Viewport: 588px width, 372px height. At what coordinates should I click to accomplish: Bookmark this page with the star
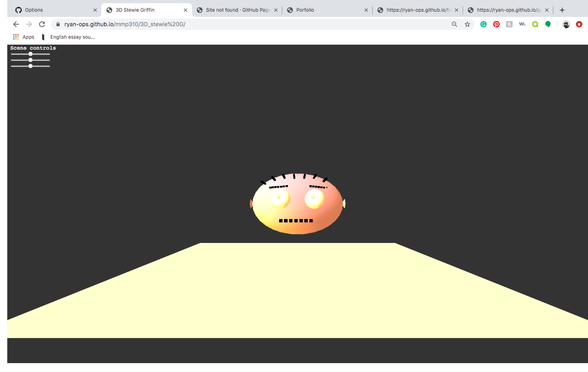coord(467,24)
